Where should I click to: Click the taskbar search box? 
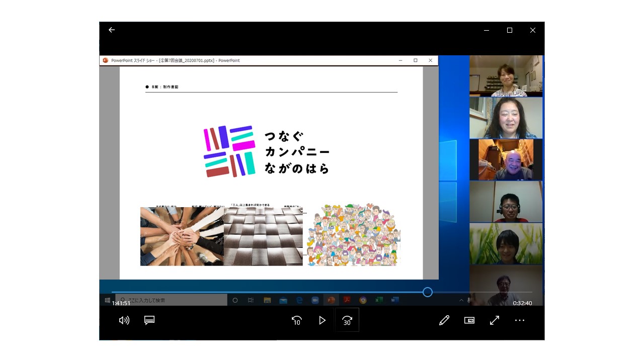tap(171, 300)
